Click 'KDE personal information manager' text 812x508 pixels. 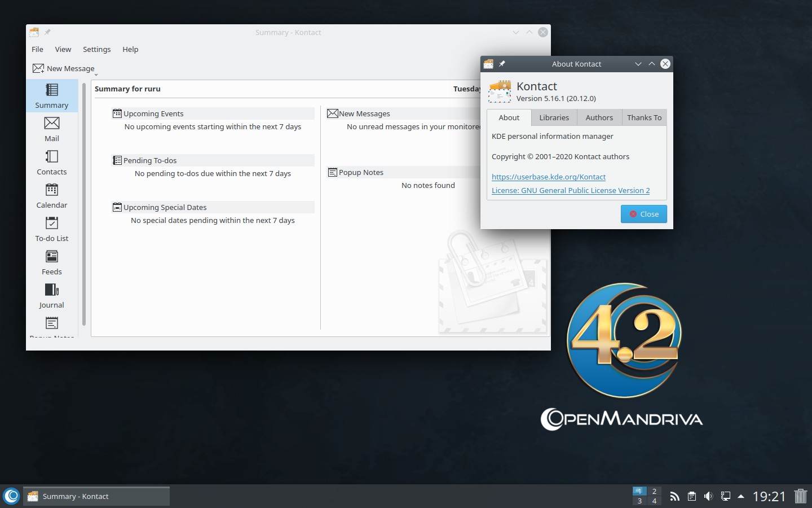553,136
